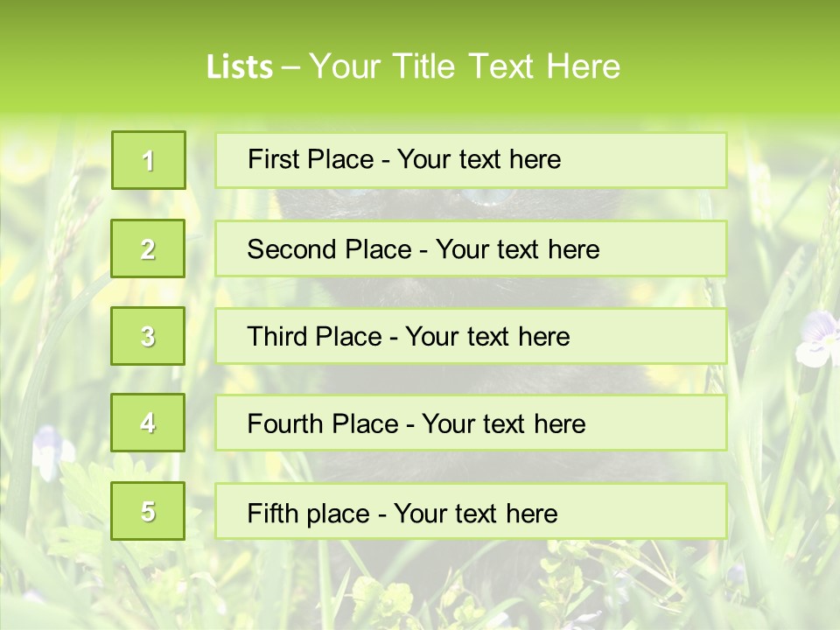840x630 pixels.
Task: Click the word 'Fourth' in fourth bar
Action: tap(284, 423)
